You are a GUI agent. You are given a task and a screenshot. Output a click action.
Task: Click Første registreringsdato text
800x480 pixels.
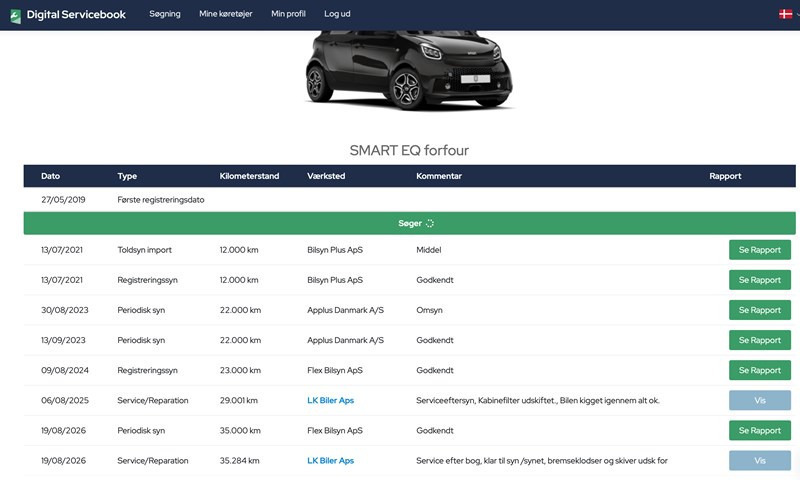tap(161, 200)
